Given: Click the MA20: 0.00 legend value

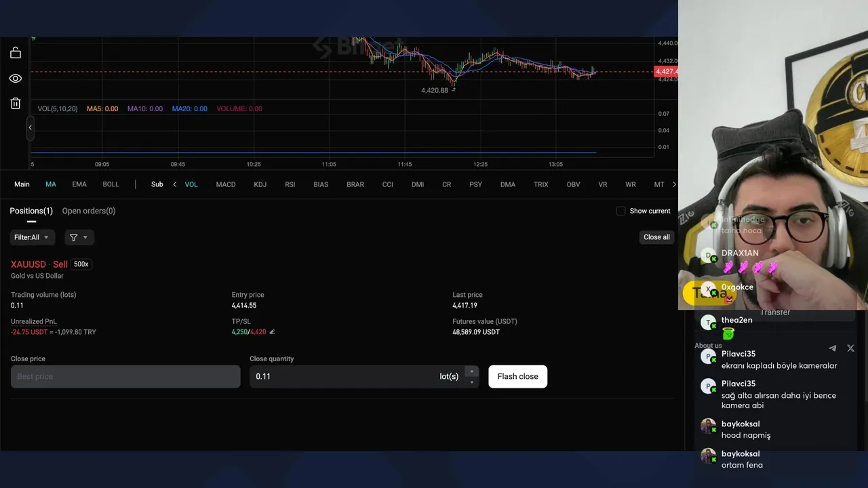Looking at the screenshot, I should tap(190, 108).
